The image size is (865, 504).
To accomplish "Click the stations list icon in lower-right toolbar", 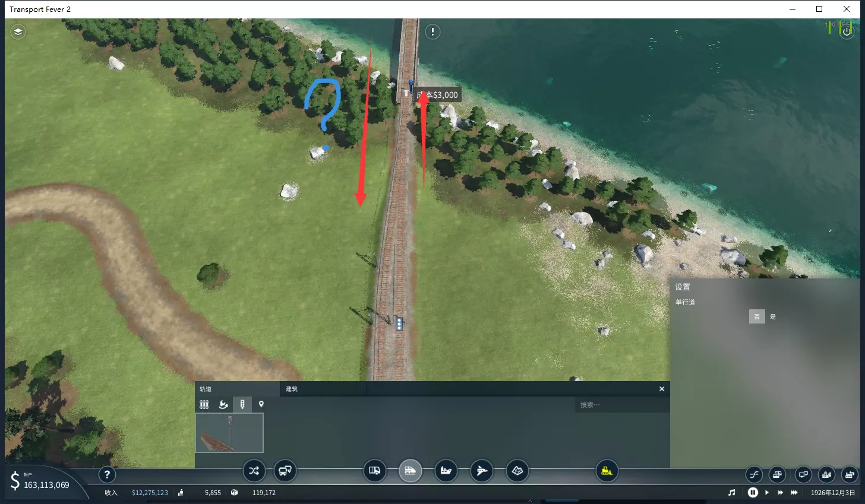I will [x=777, y=474].
